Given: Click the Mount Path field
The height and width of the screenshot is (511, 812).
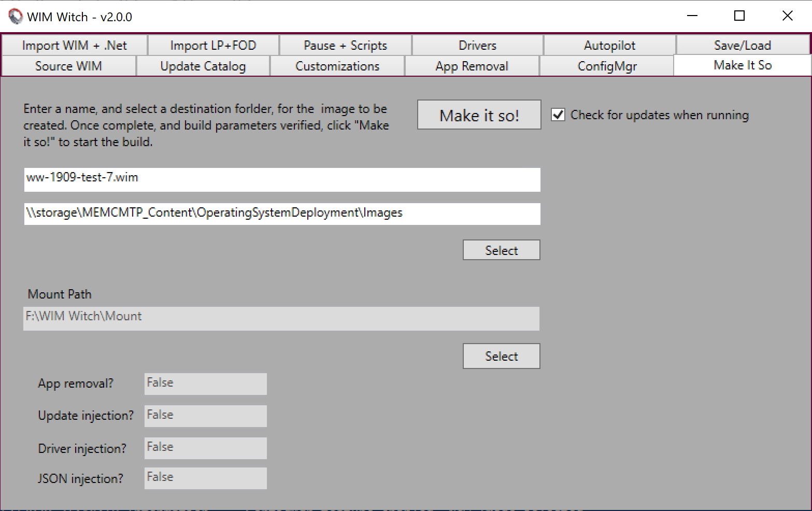Looking at the screenshot, I should point(281,319).
